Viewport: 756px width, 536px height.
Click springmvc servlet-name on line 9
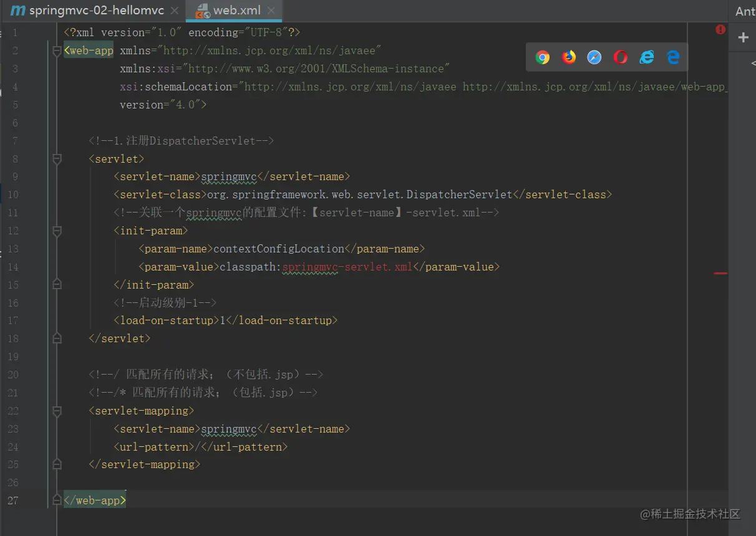pyautogui.click(x=229, y=177)
